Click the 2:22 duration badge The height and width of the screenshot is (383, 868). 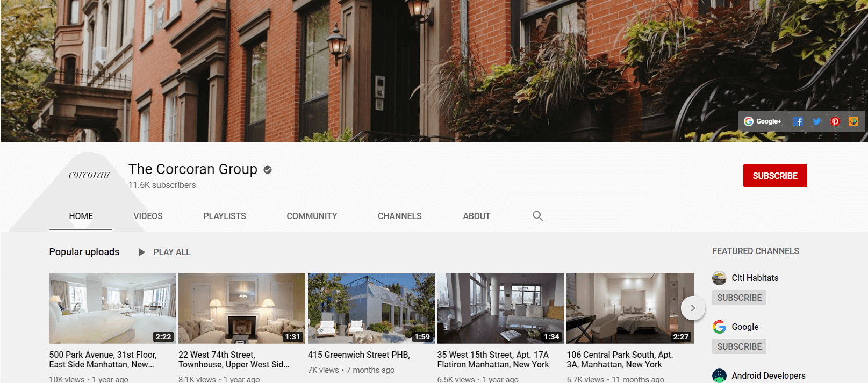(x=163, y=337)
